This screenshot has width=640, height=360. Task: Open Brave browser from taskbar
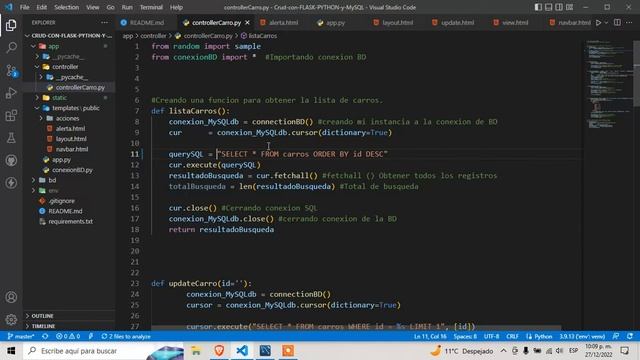(219, 351)
